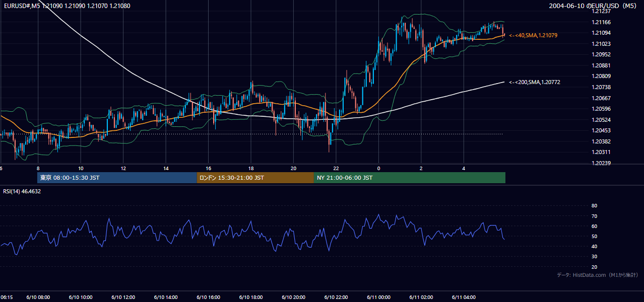644x302 pixels.
Task: Click hour label 18 under price chart
Action: coord(251,169)
